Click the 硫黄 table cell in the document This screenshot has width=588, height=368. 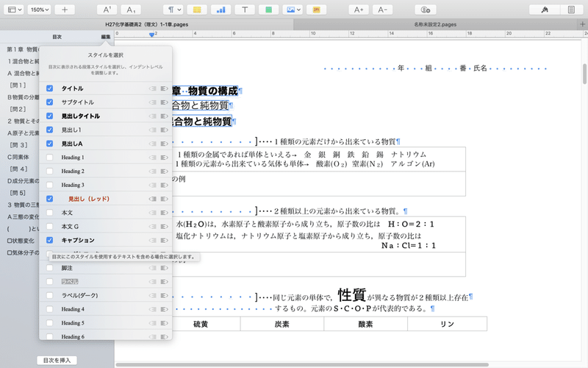(201, 324)
